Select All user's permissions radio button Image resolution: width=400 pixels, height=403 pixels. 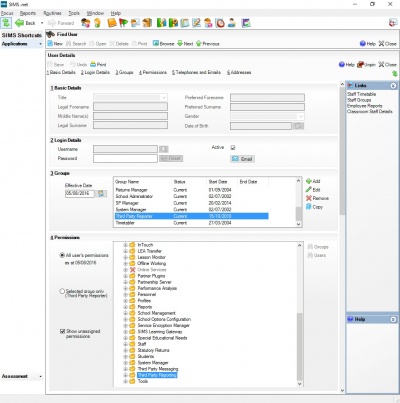point(62,255)
